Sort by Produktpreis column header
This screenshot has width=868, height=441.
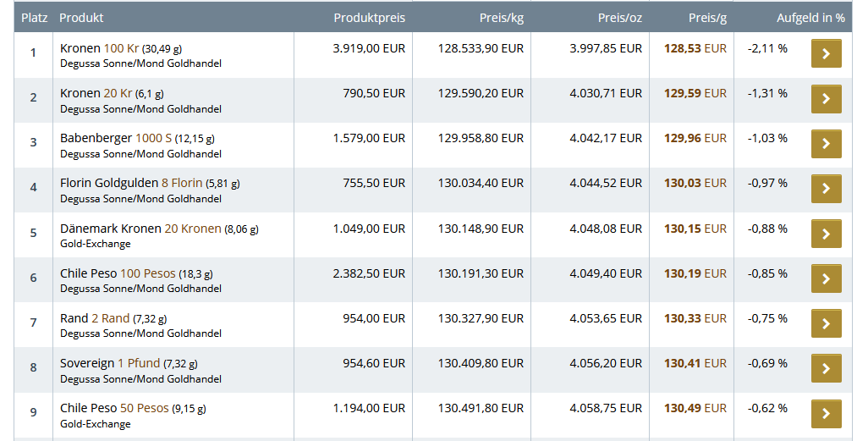pos(369,18)
